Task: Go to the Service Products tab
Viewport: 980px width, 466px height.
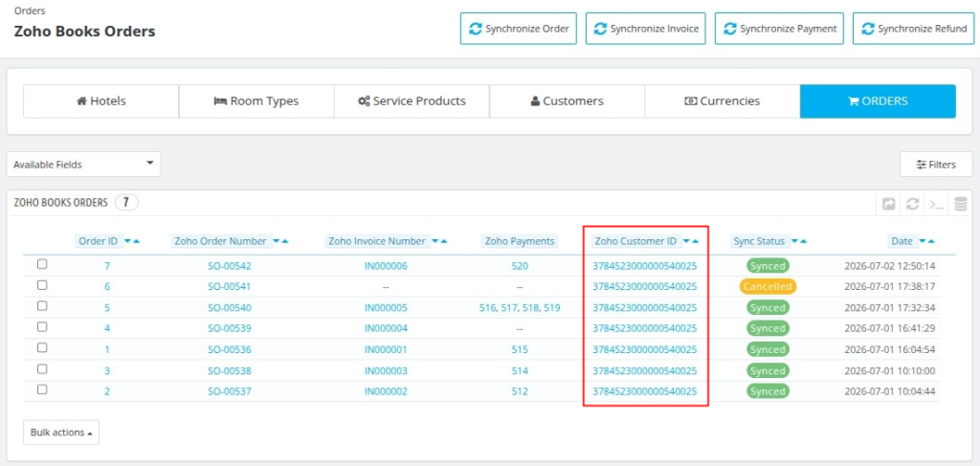Action: [x=412, y=101]
